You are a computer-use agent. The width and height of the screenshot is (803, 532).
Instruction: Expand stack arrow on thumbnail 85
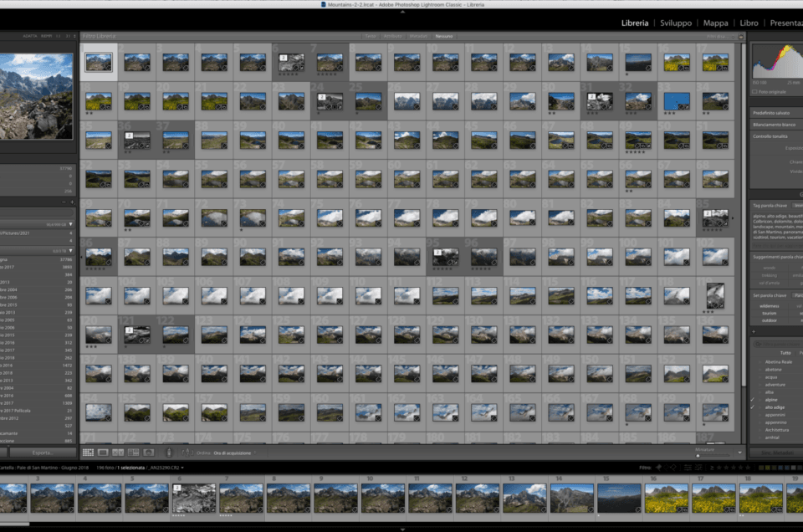733,218
